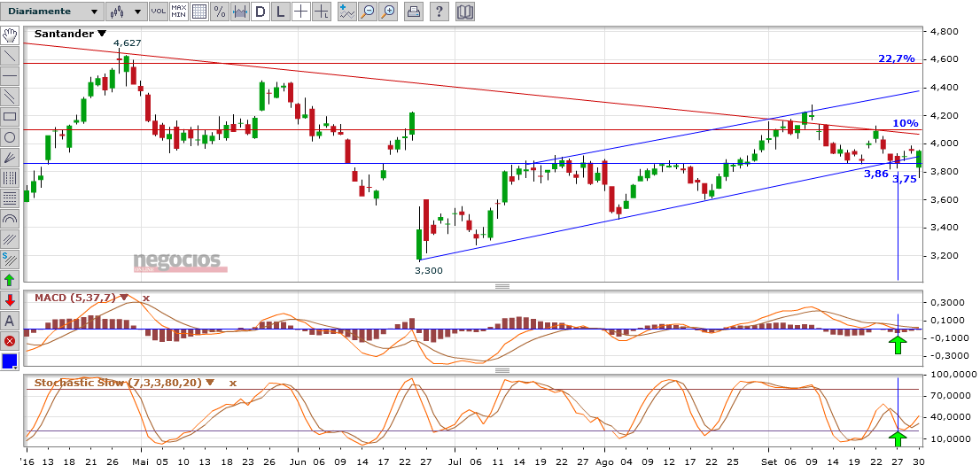Open the blue drawing color swatch
Viewport: 980px width, 473px height.
[x=10, y=361]
